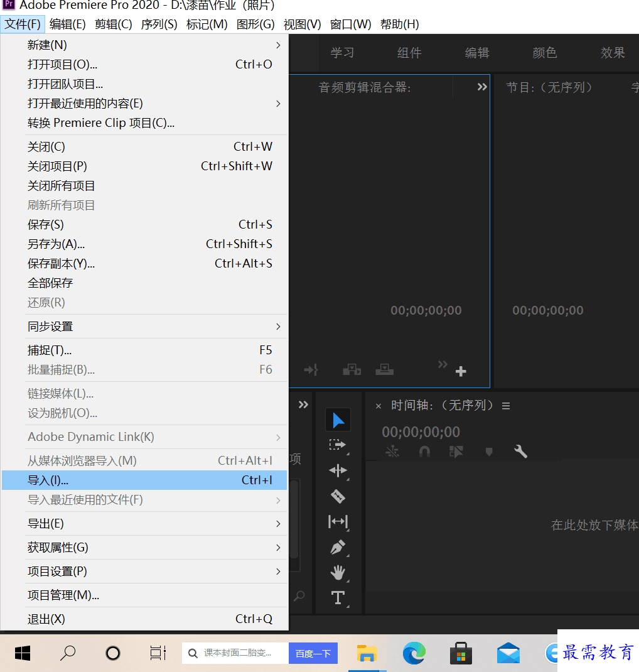This screenshot has width=639, height=672.
Task: Choose 转换 Premiere Clip 项目(C)...
Action: (x=144, y=123)
